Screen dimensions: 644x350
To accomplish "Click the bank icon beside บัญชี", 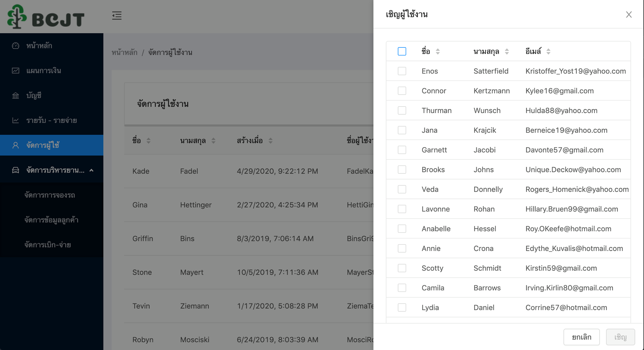I will tap(15, 96).
